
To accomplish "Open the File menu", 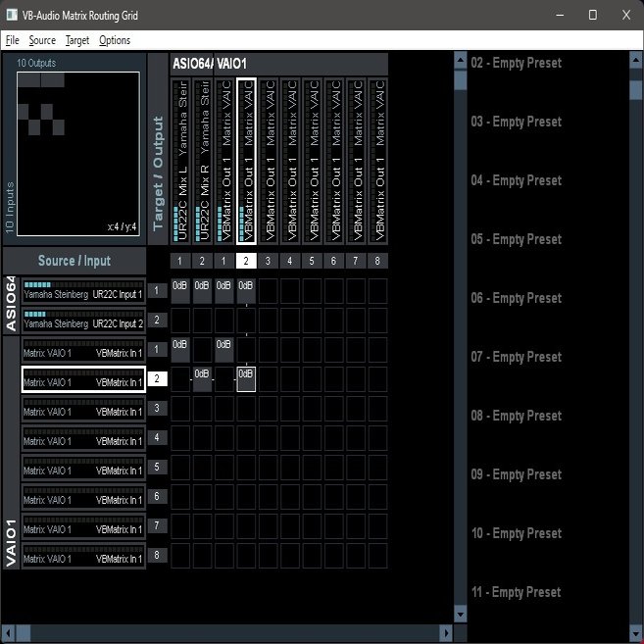I will tap(12, 40).
